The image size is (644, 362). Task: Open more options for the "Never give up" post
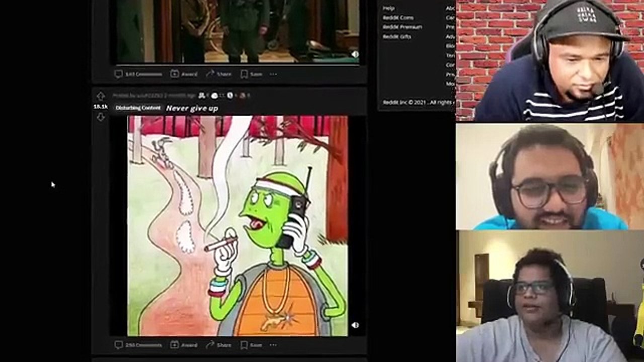273,345
